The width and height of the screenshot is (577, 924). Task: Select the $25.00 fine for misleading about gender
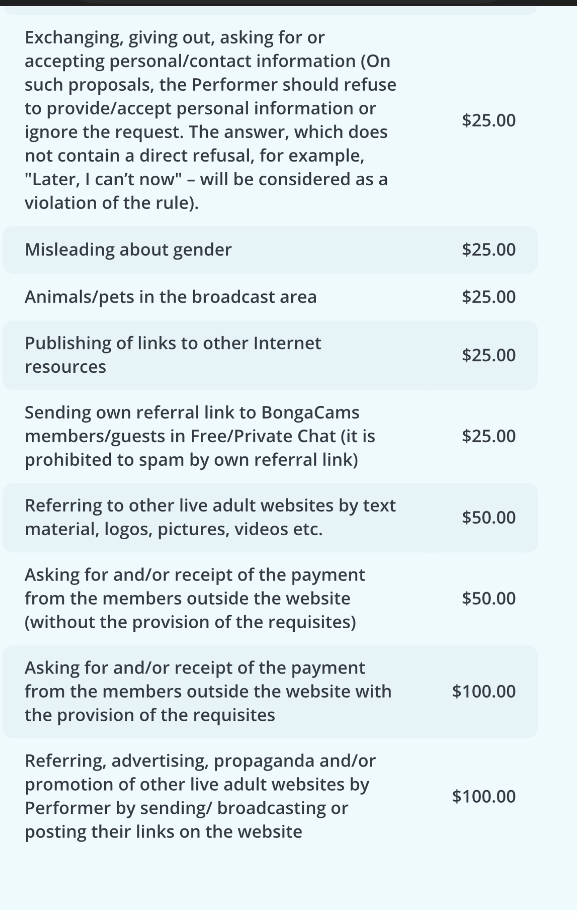(488, 250)
